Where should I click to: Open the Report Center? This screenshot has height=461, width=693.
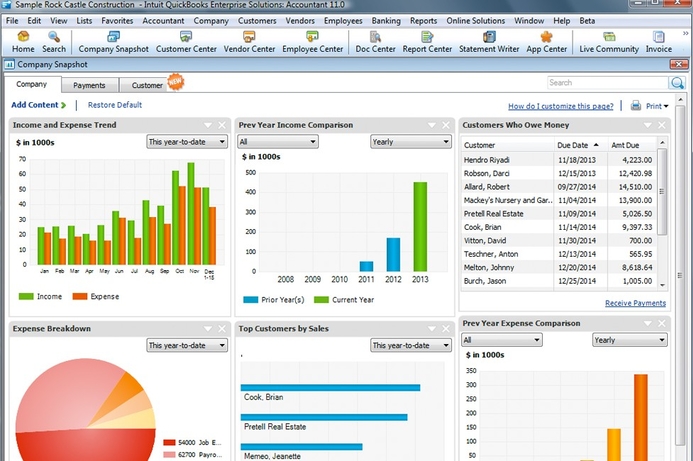pyautogui.click(x=427, y=42)
